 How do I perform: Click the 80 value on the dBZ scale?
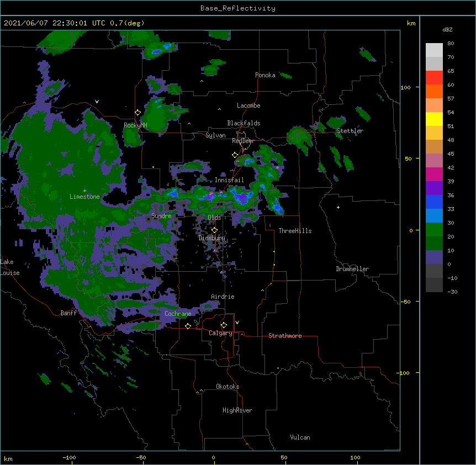coord(451,44)
